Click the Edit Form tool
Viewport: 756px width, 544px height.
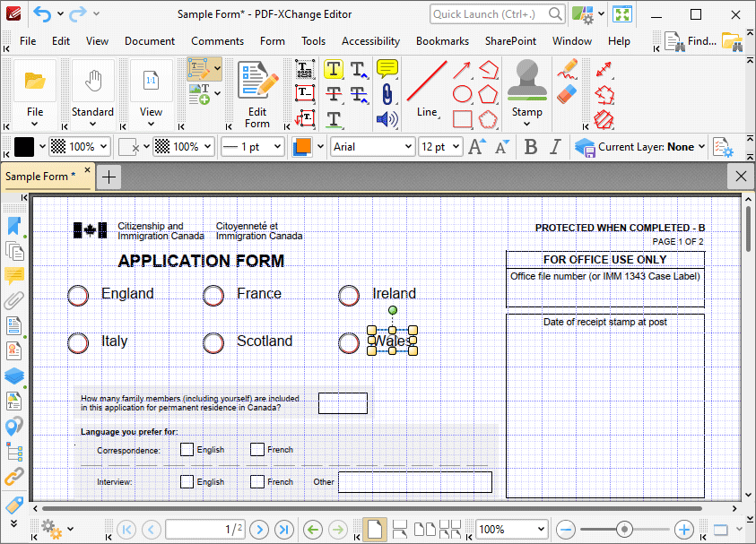click(257, 95)
